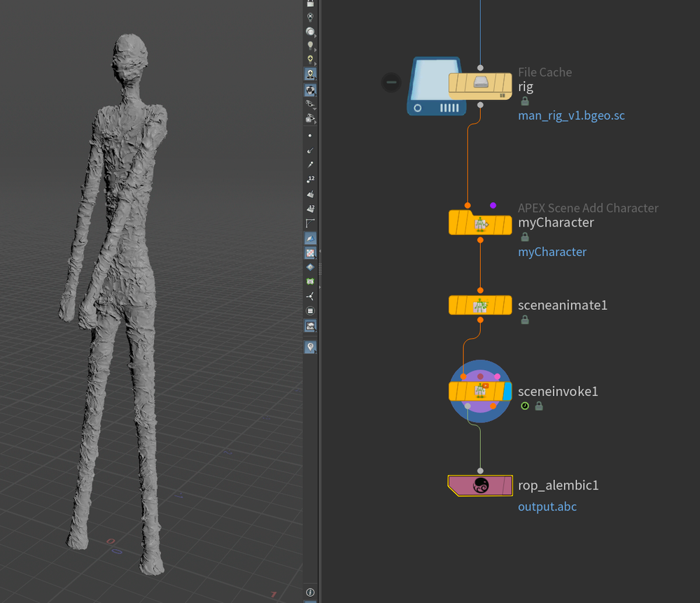
Task: Click the green lock badge under myCharacter node
Action: click(x=524, y=236)
